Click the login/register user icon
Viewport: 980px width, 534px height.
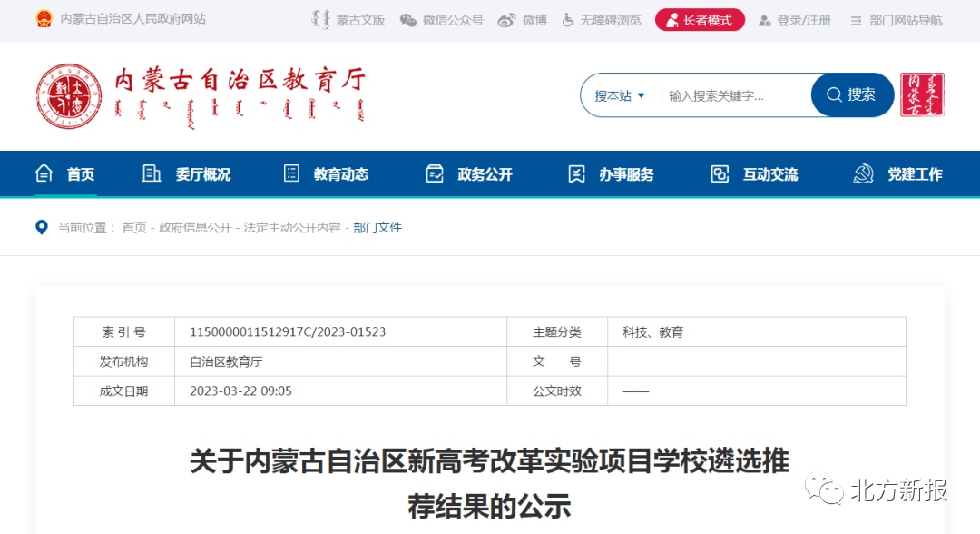[x=765, y=20]
